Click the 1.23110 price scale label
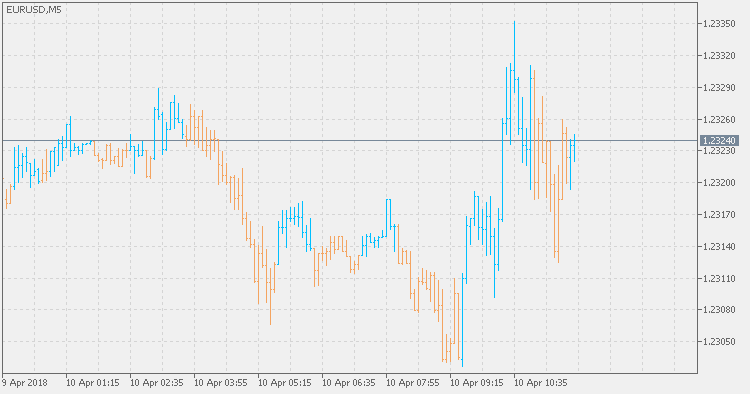Viewport: 750px width, 394px height. point(719,278)
